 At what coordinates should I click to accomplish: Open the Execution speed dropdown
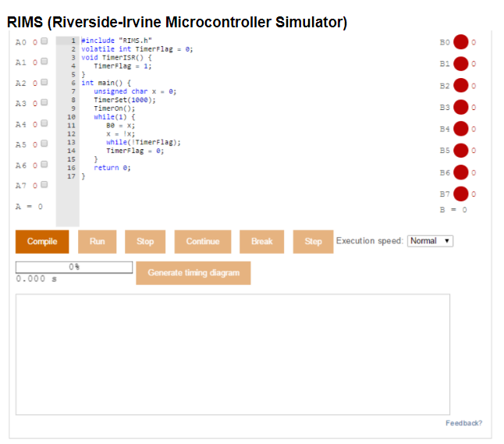pyautogui.click(x=430, y=240)
